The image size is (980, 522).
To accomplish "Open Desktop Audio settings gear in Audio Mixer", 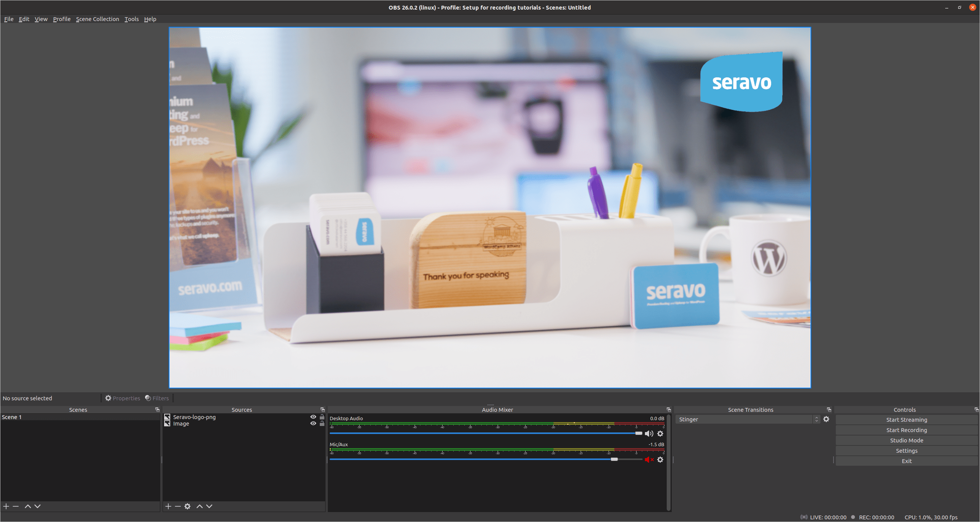I will 660,434.
